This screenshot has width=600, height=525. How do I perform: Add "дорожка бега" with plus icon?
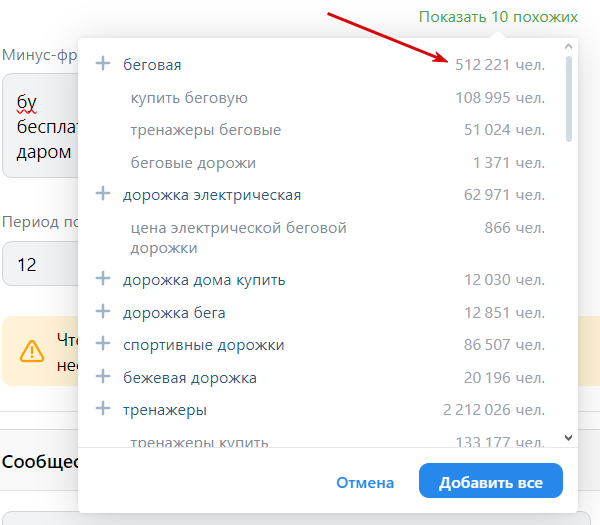tap(102, 312)
